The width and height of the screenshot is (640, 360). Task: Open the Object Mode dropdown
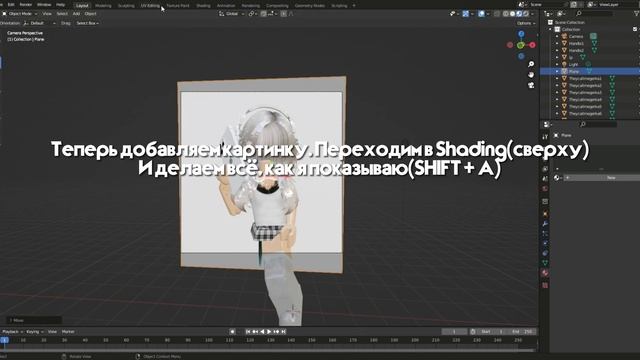tap(19, 14)
